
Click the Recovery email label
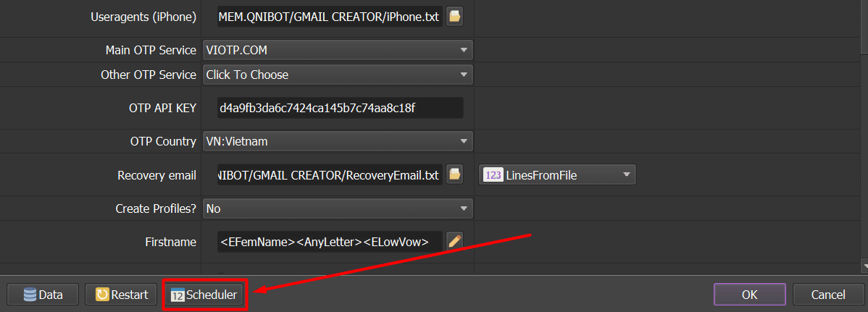(157, 175)
